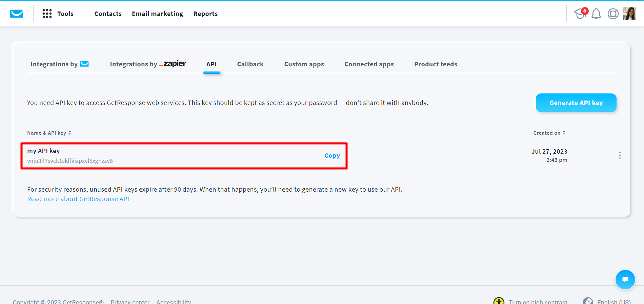Open the Tools grid menu
Screen dimensions: 644x304
tap(58, 14)
